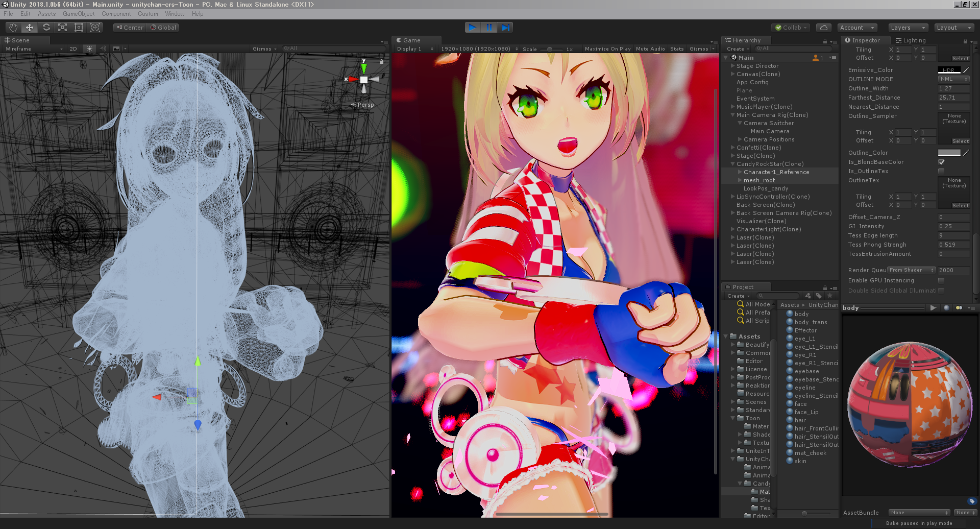Lock the Inspector panel
The image size is (980, 529).
point(965,41)
